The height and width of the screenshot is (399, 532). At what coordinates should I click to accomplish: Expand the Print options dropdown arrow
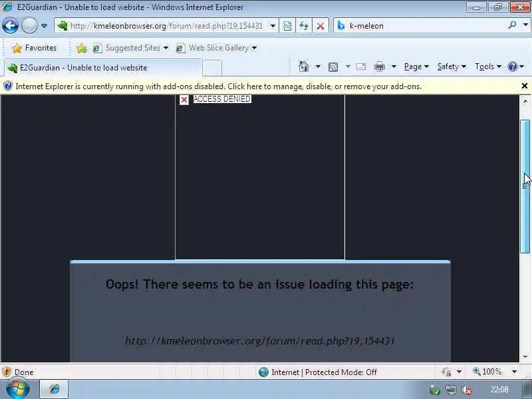tap(394, 66)
